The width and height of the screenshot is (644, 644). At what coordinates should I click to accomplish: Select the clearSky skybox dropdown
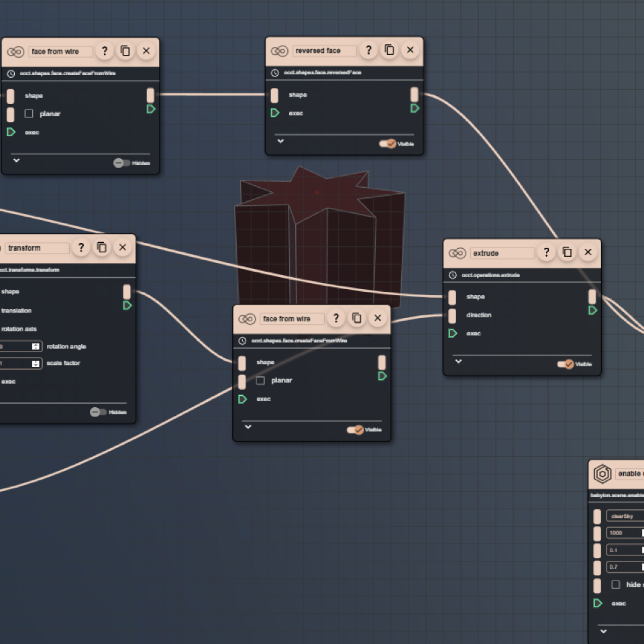pyautogui.click(x=625, y=516)
